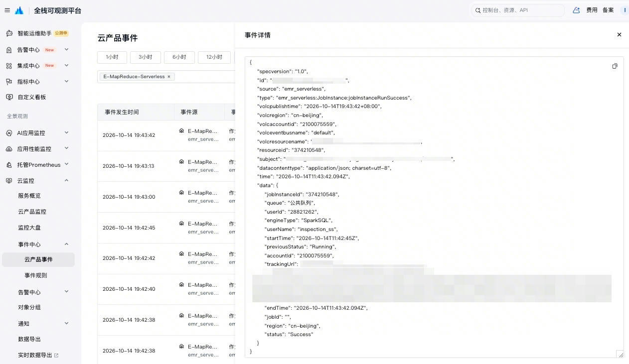This screenshot has height=364, width=629.
Task: Open 备案 in the top bar
Action: pyautogui.click(x=608, y=10)
